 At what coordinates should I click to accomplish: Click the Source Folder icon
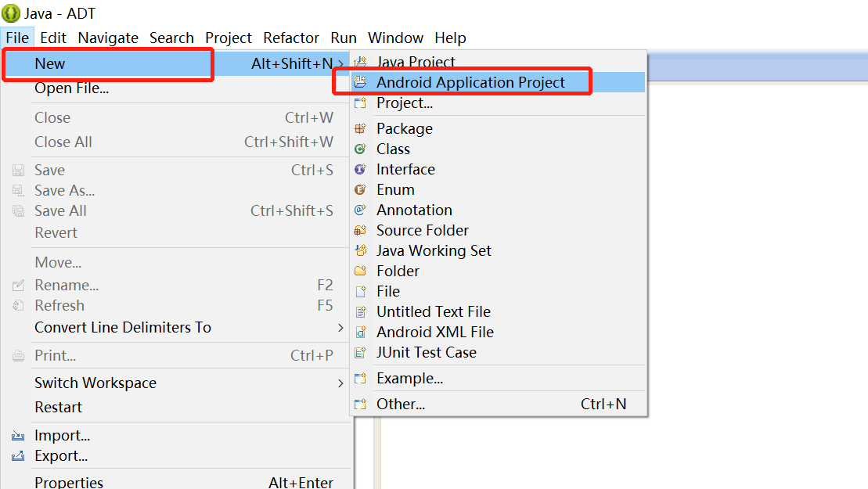click(360, 230)
